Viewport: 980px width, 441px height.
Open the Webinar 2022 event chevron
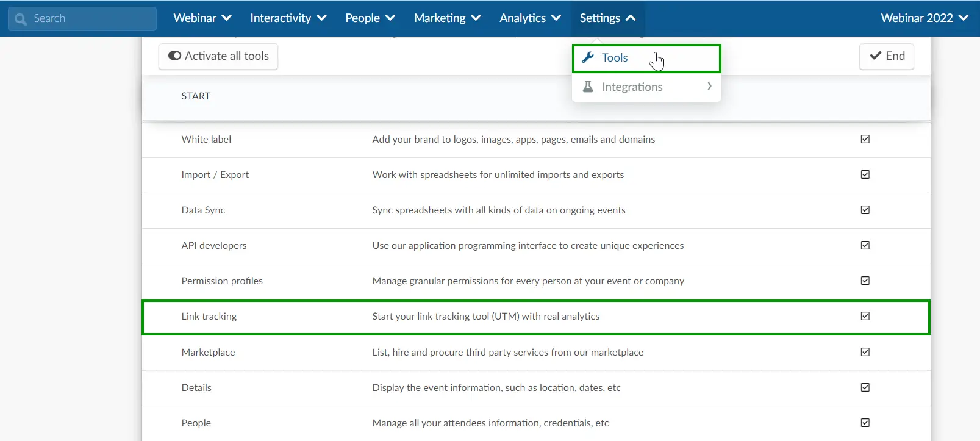964,18
